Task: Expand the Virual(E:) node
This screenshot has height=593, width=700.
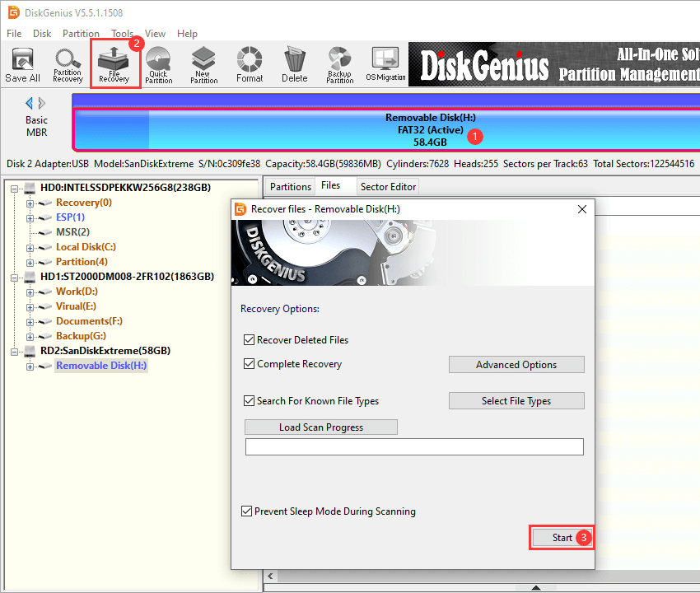Action: click(30, 307)
